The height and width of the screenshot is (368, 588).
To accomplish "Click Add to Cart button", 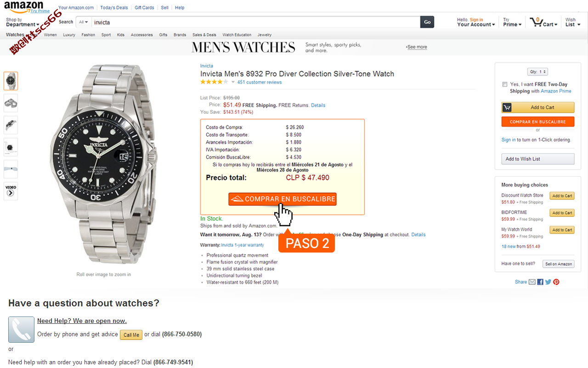I will [537, 107].
